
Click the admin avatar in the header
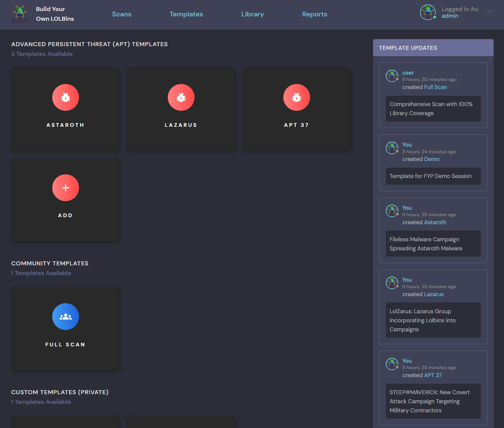pos(428,12)
